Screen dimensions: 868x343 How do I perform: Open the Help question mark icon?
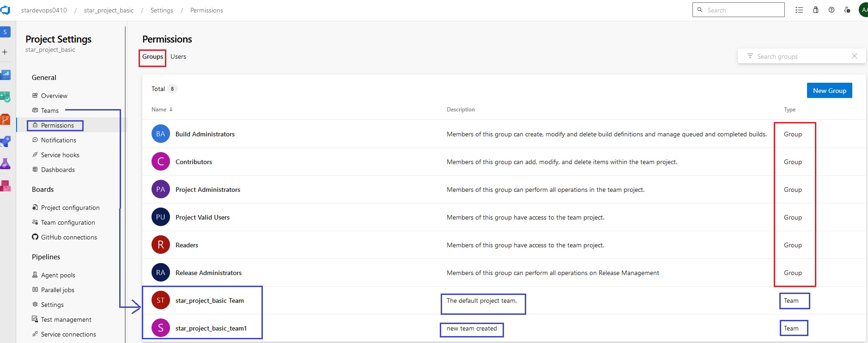[x=832, y=10]
